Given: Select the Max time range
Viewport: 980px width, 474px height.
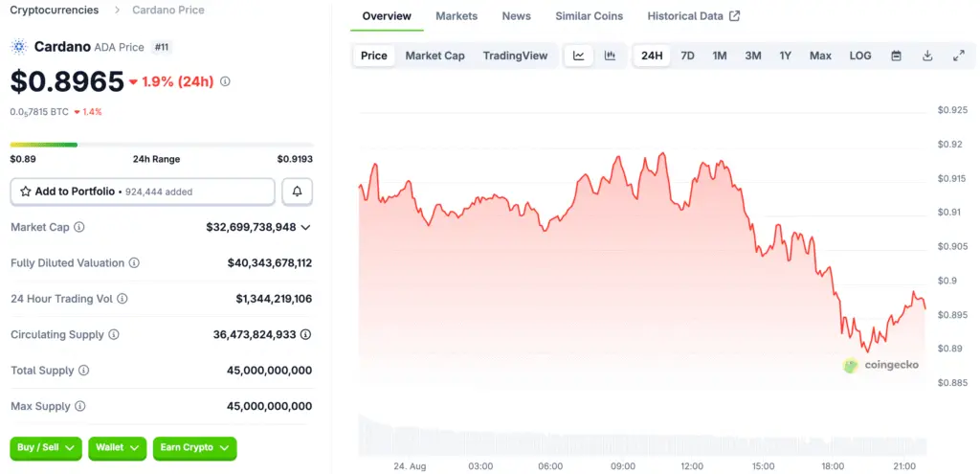Looking at the screenshot, I should [x=820, y=56].
